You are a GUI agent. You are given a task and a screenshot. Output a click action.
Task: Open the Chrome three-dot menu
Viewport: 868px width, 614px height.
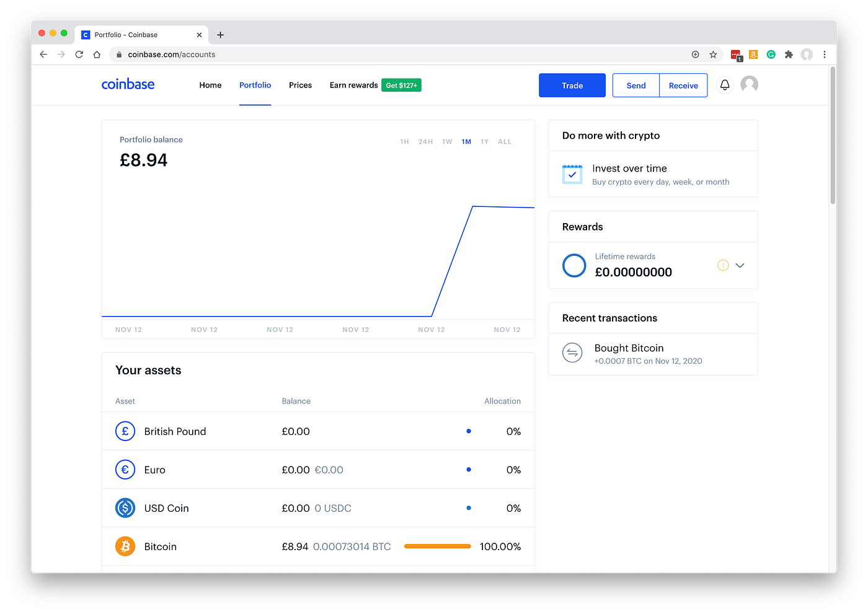tap(825, 55)
